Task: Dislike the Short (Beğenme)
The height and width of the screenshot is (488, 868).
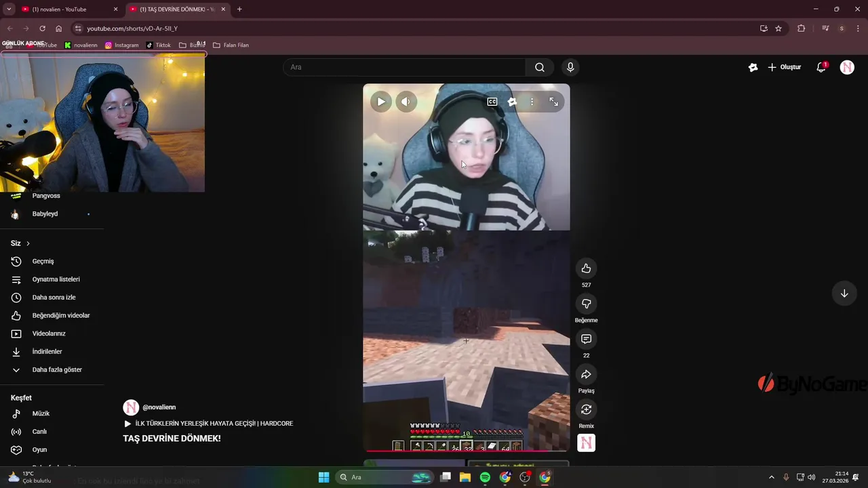Action: point(586,304)
